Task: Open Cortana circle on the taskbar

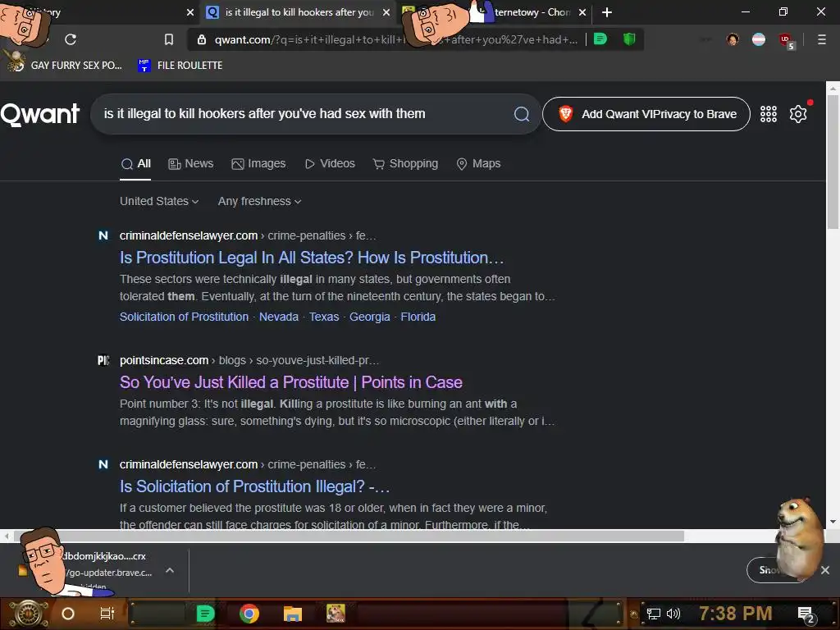Action: (x=67, y=614)
